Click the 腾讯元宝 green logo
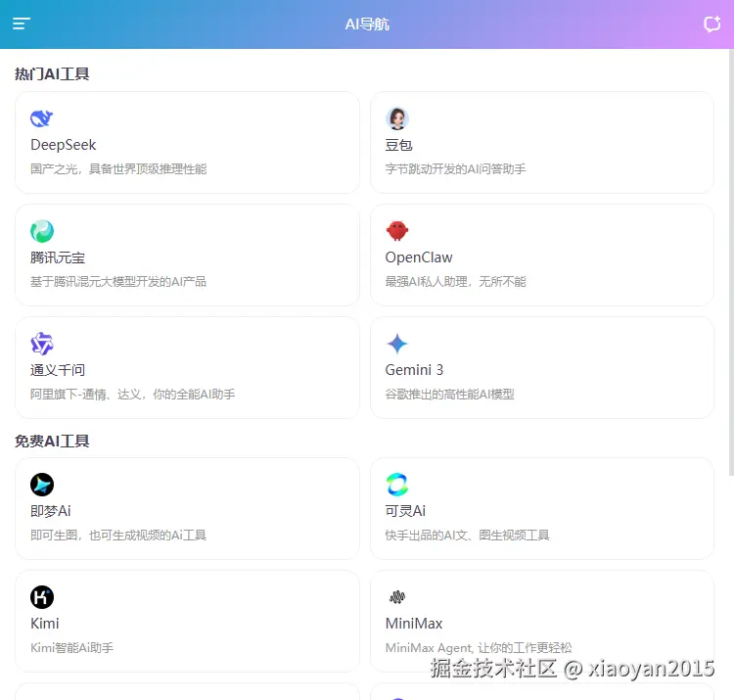The width and height of the screenshot is (734, 700). click(42, 231)
